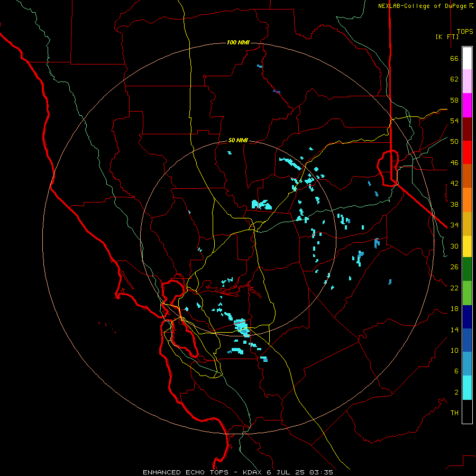Image resolution: width=476 pixels, height=476 pixels.
Task: Select the dark red 54 kft legend swatch
Action: tap(467, 129)
